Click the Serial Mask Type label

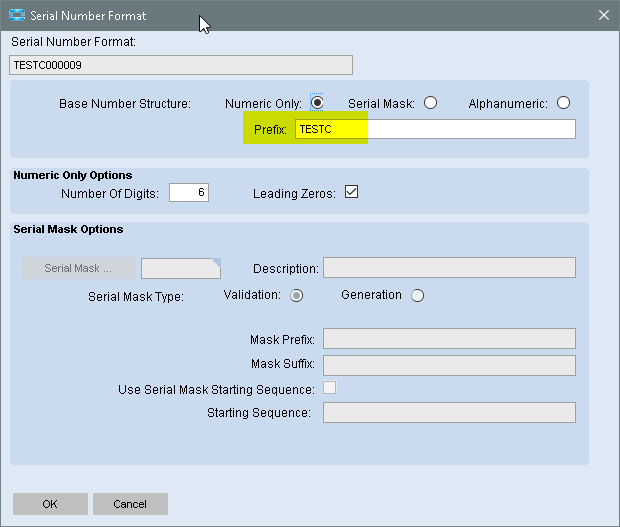point(136,297)
